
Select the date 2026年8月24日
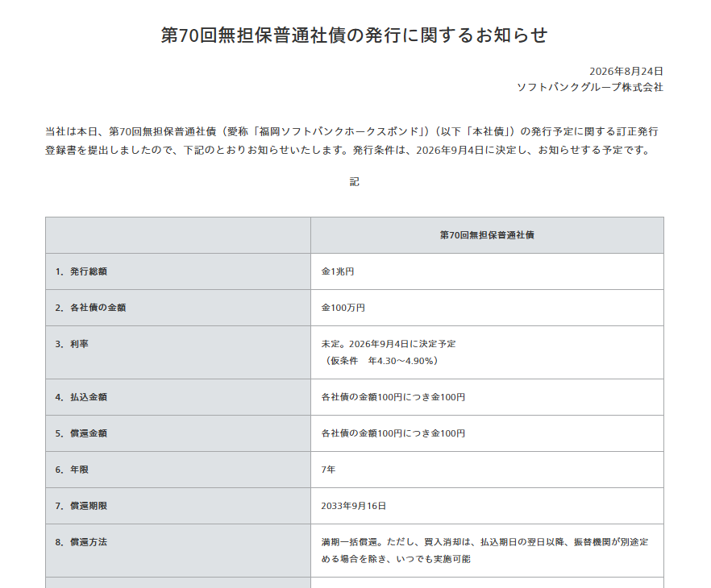(x=626, y=72)
